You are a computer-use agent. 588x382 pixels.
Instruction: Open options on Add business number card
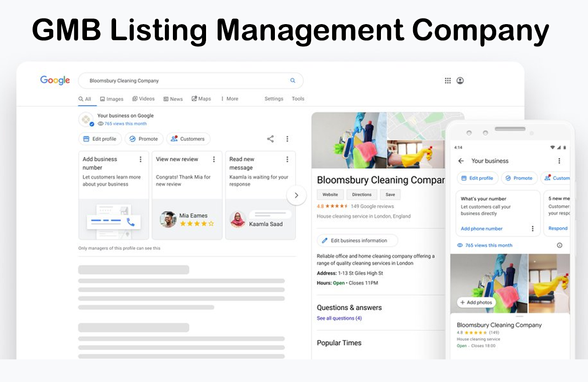point(141,159)
